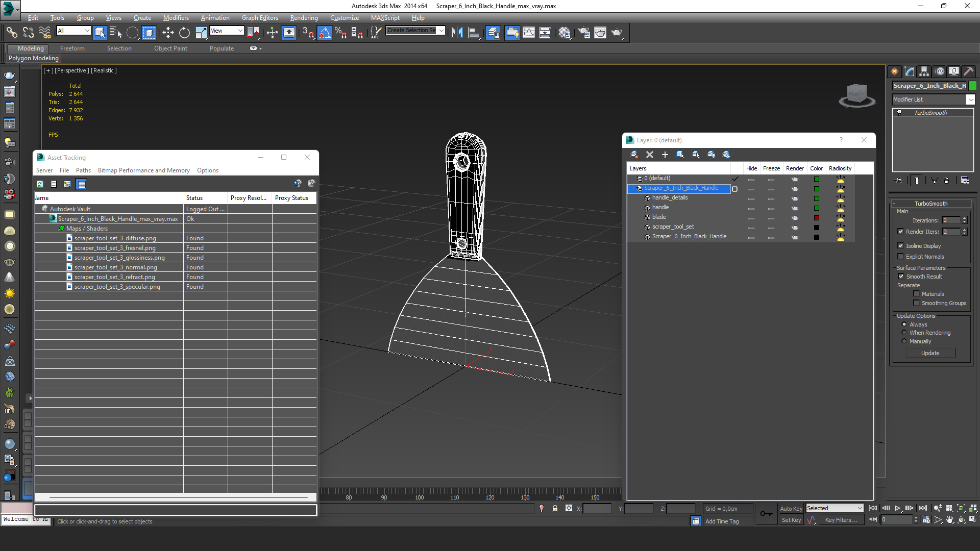Create a new layer with the plus icon
Screen dimensions: 980x551
(665, 155)
